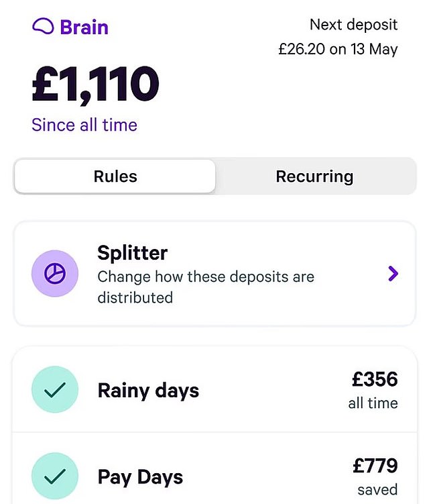Open the Pay Days rule name

(x=140, y=477)
